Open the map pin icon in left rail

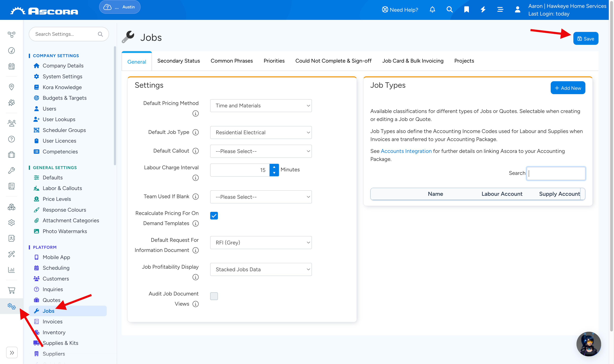[x=12, y=87]
